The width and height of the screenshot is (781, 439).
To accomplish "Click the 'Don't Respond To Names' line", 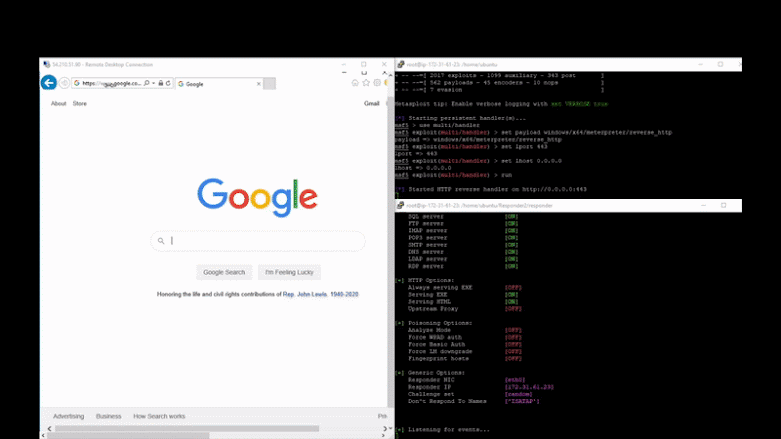I will pos(474,401).
